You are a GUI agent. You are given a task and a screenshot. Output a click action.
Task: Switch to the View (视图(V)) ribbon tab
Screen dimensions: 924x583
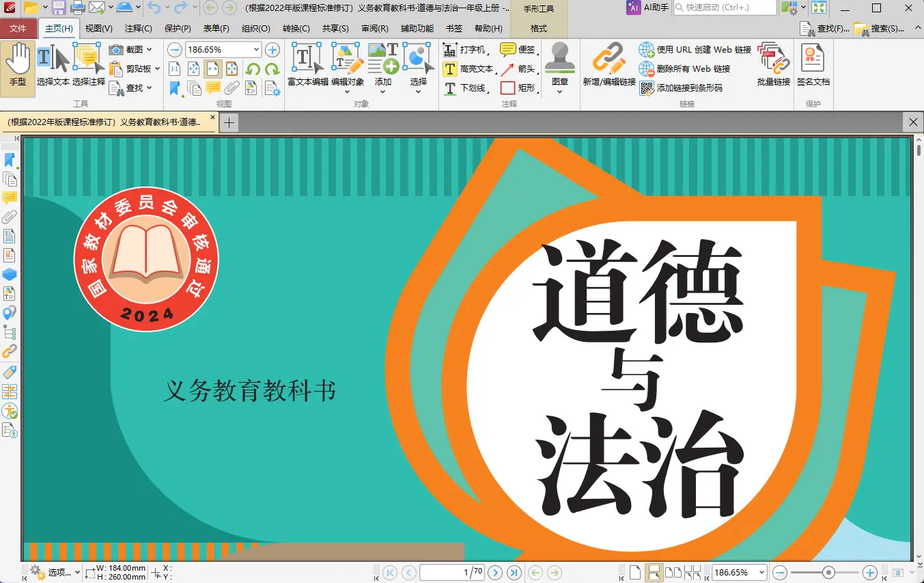click(99, 29)
